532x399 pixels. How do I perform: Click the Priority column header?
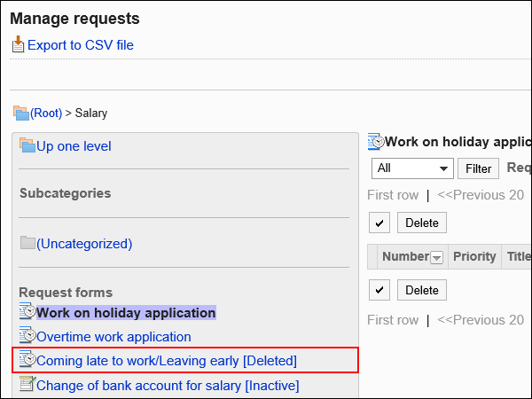click(x=474, y=256)
